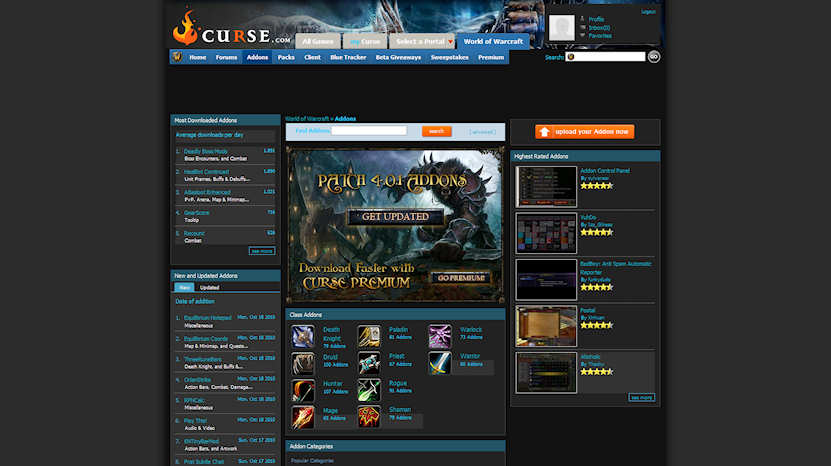831x466 pixels.
Task: Click the WoW icon in the navigation bar
Action: (177, 57)
